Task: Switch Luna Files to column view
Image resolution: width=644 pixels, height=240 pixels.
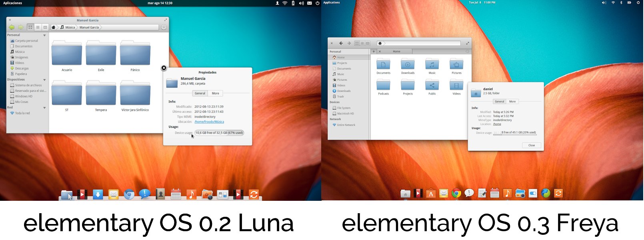Action: (x=45, y=27)
